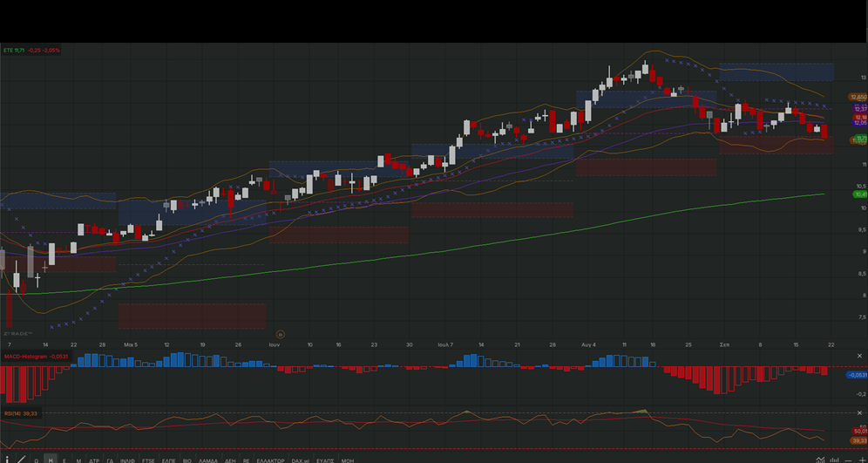Viewport: 868px width, 463px height.
Task: Click the 11,71 green last-price tag
Action: coord(861,138)
